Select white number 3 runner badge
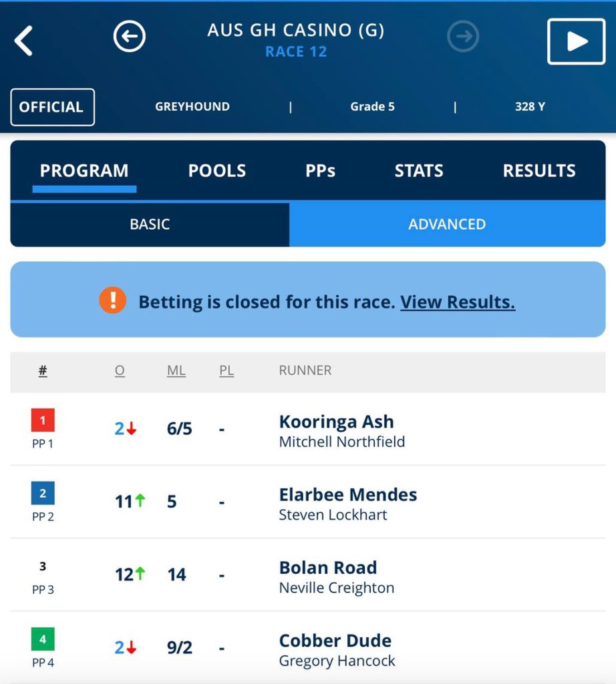Viewport: 616px width, 684px height. [x=43, y=566]
